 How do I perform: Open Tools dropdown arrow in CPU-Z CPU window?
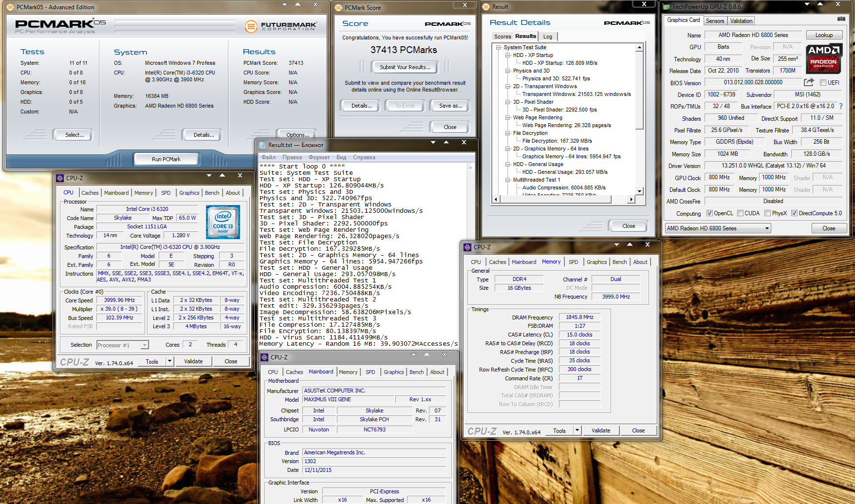169,361
